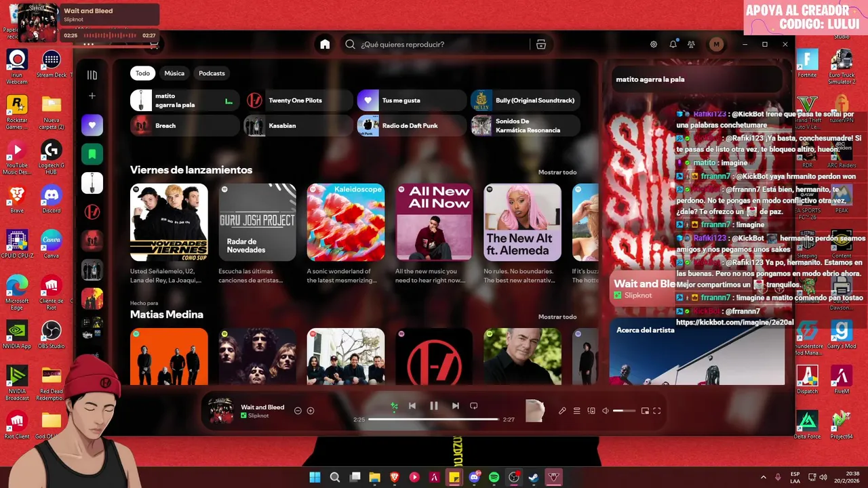Open Twenty One Pilots shortcut card

(x=298, y=100)
